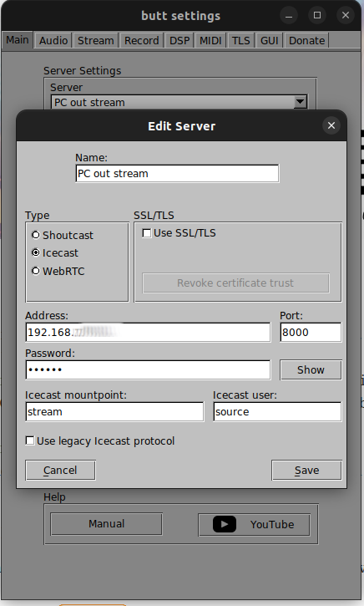This screenshot has height=606, width=364.
Task: Toggle Use legacy Icecast protocol
Action: (30, 440)
